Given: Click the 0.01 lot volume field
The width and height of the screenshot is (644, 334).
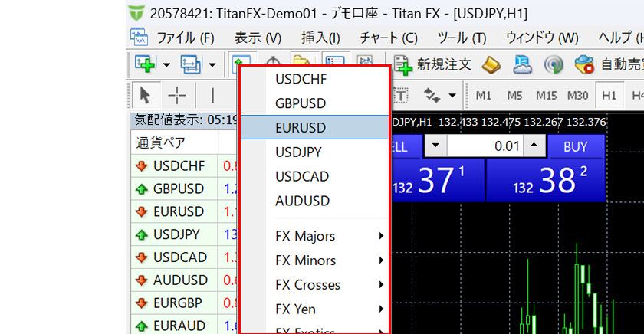Looking at the screenshot, I should click(x=485, y=146).
